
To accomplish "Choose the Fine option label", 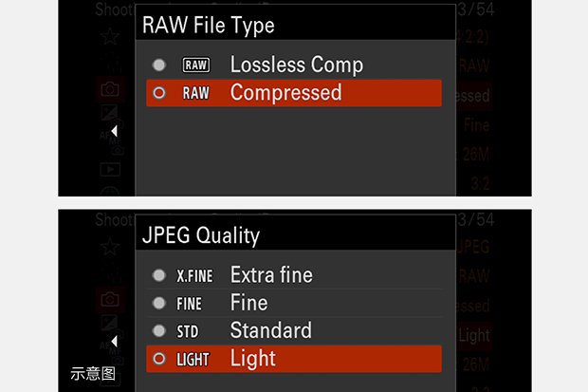I will [x=249, y=304].
